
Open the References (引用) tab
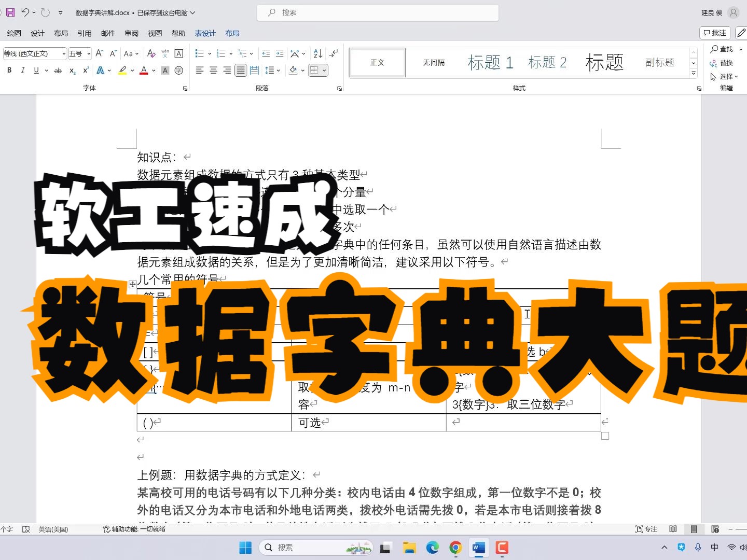click(x=85, y=33)
